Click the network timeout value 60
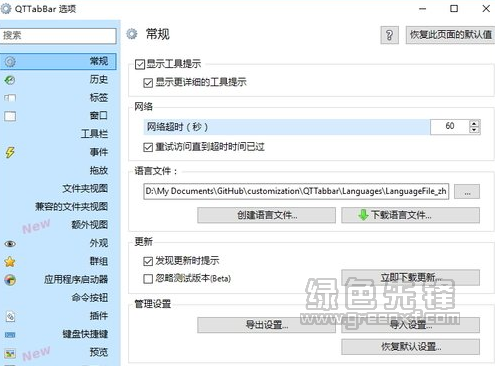 (450, 127)
